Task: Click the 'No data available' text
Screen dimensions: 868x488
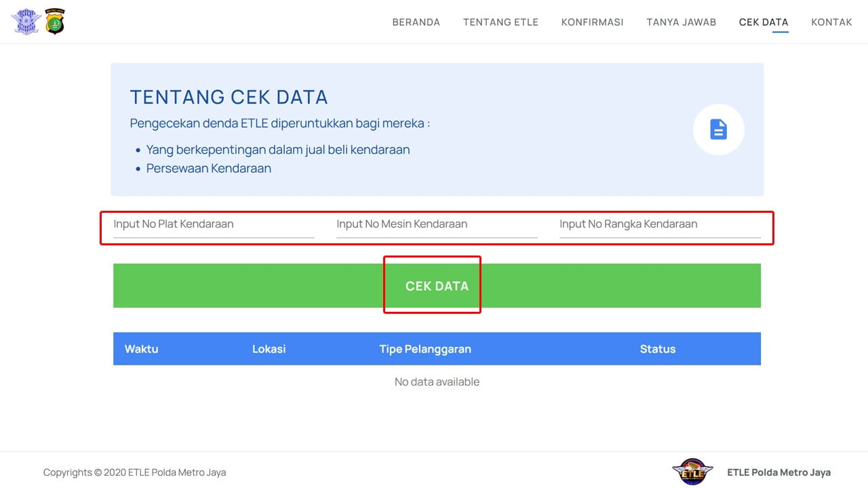Action: [437, 382]
